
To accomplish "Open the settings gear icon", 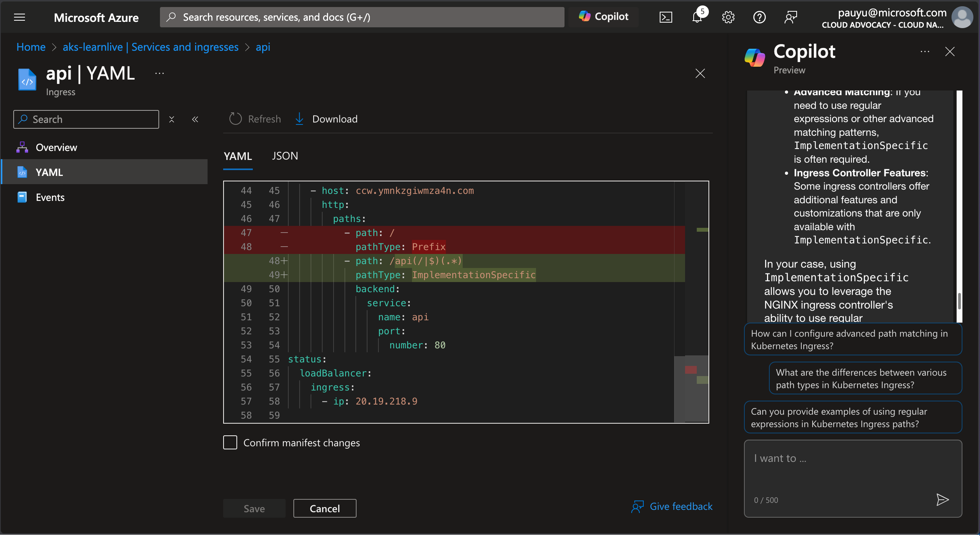I will [728, 17].
